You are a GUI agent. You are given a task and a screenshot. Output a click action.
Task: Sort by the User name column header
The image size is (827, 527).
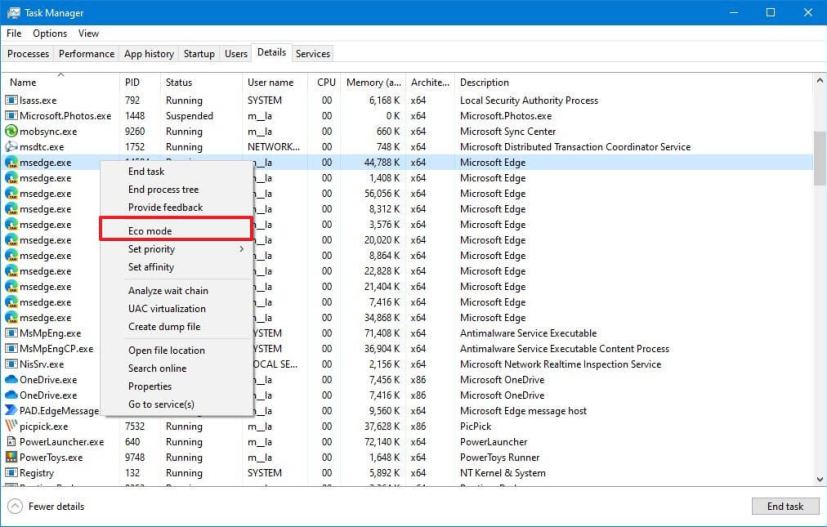(275, 82)
